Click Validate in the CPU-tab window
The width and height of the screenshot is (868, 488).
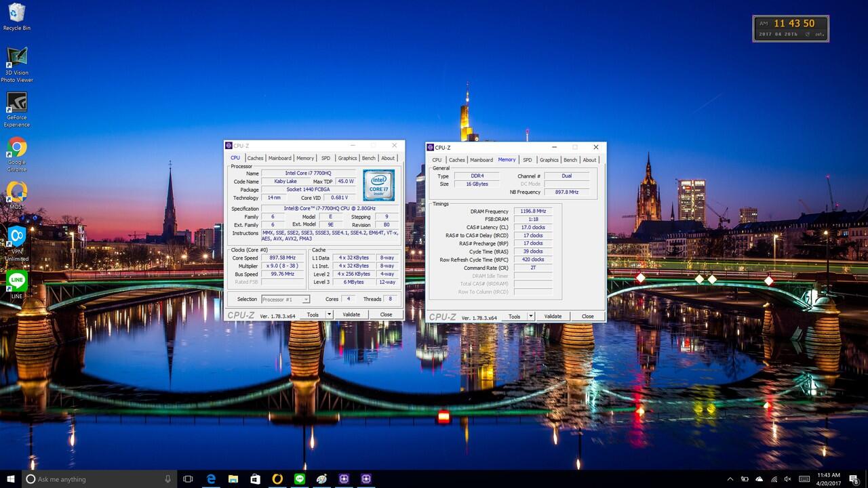(351, 314)
